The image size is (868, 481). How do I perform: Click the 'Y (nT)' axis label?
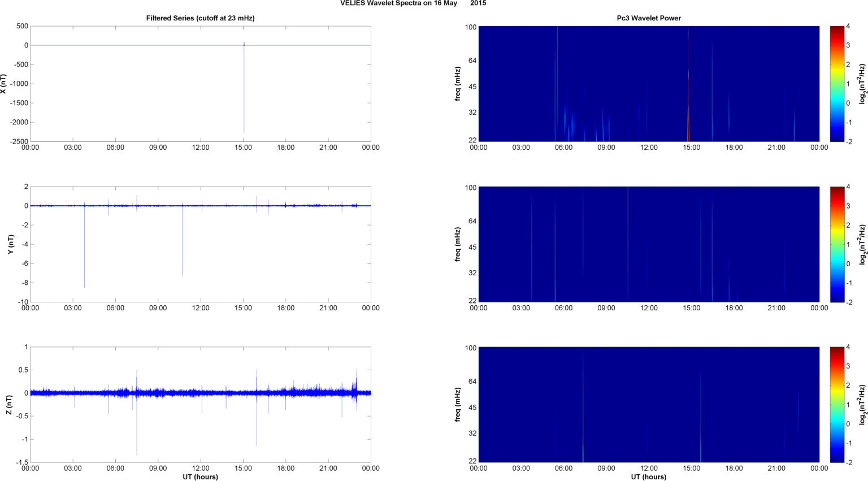pos(10,244)
